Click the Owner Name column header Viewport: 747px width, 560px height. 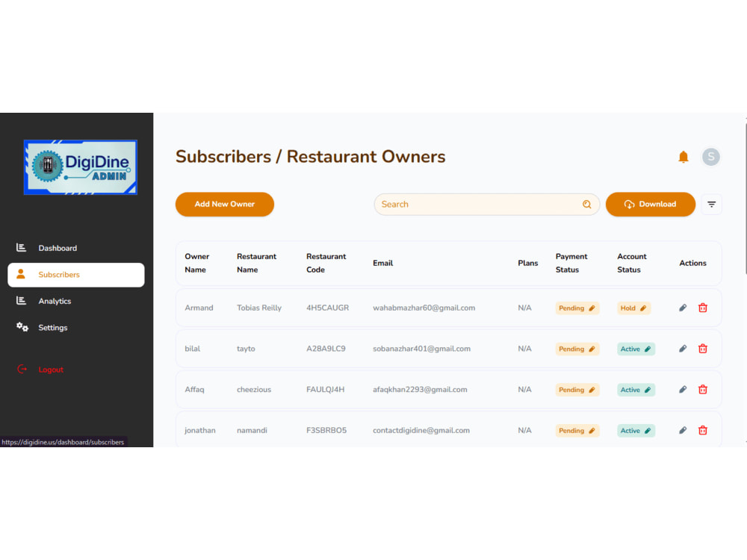pos(196,263)
